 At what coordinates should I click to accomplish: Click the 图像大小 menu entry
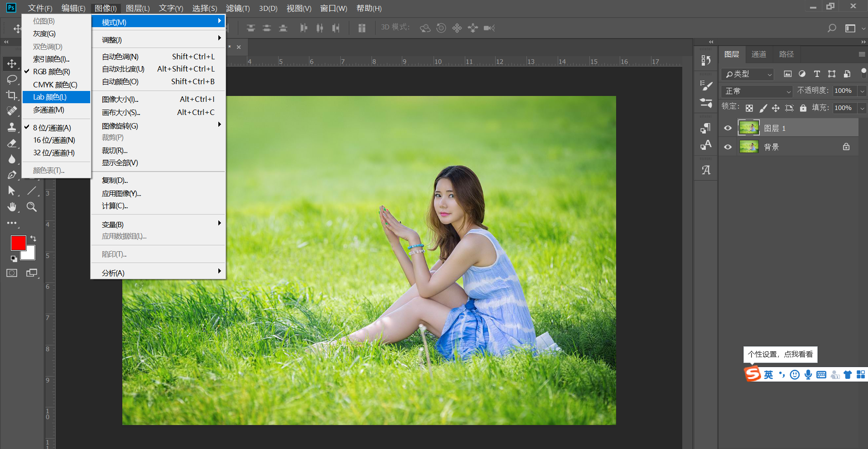point(120,99)
